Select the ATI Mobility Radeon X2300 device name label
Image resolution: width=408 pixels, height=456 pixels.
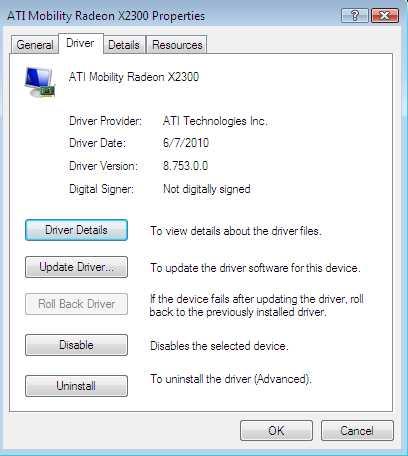(134, 77)
